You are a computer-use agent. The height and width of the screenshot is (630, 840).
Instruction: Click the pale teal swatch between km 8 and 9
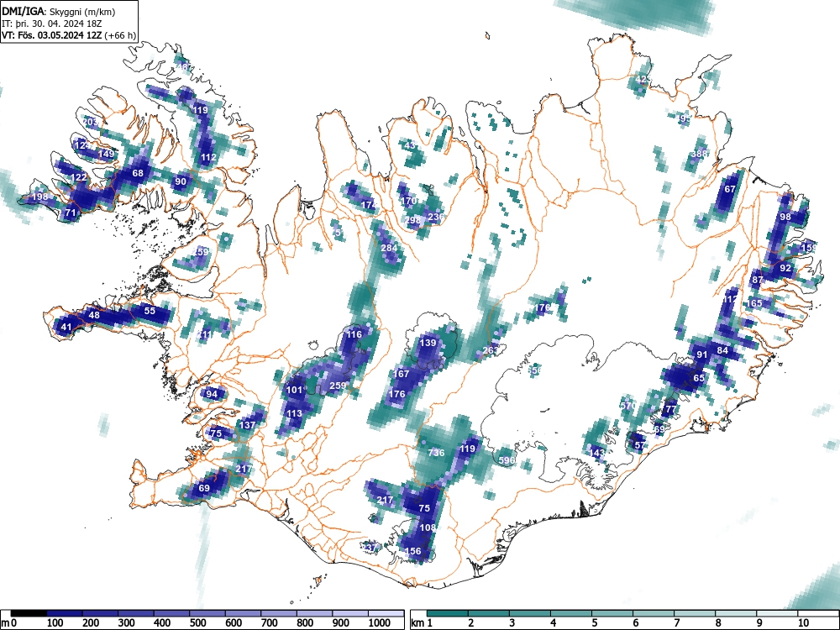point(736,613)
